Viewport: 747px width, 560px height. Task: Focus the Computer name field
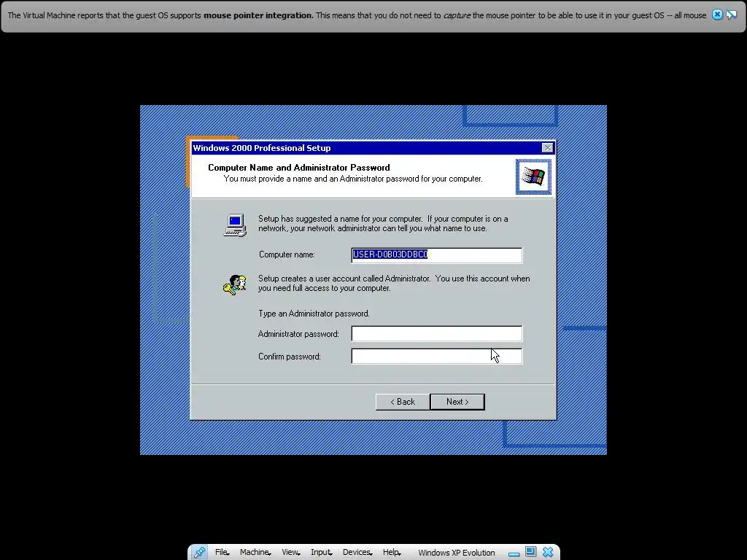click(437, 254)
